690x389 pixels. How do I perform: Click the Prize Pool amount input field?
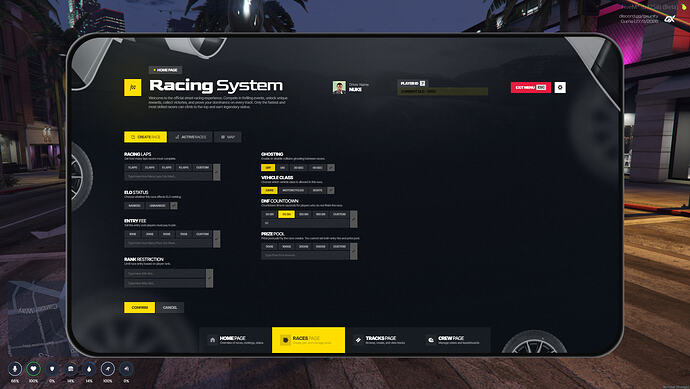point(305,255)
